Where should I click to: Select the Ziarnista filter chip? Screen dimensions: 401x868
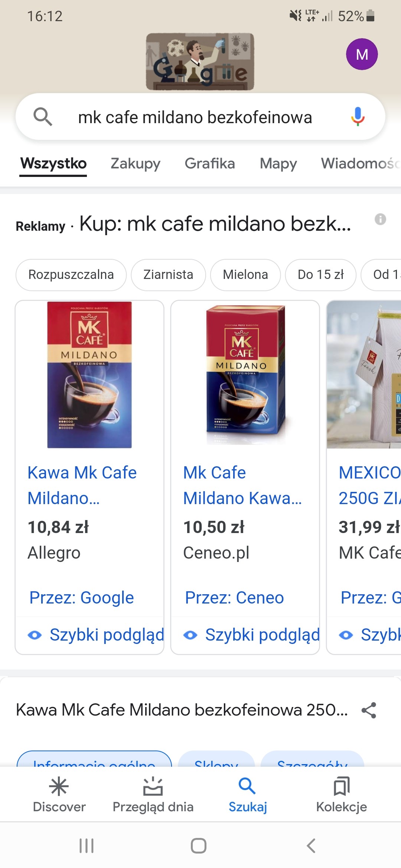[168, 274]
